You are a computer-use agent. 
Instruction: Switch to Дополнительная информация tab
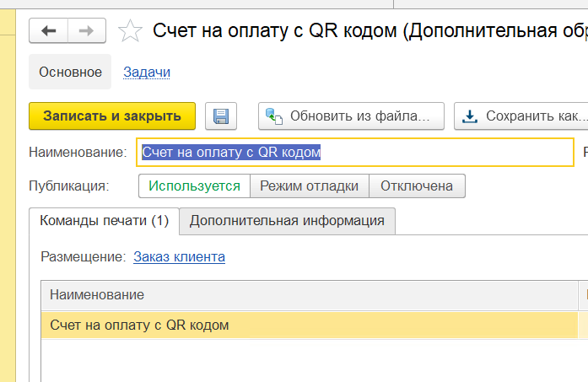tap(287, 221)
